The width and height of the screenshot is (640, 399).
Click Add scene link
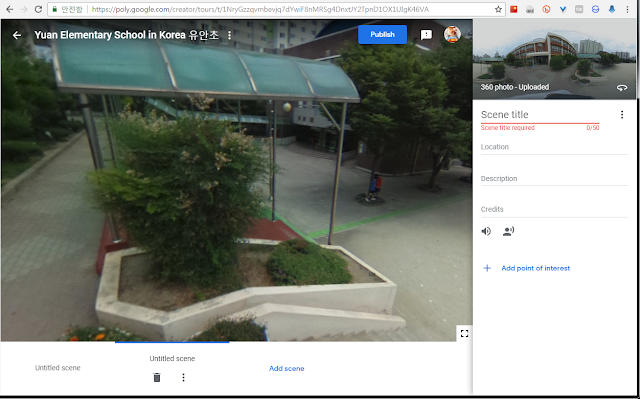tap(287, 368)
